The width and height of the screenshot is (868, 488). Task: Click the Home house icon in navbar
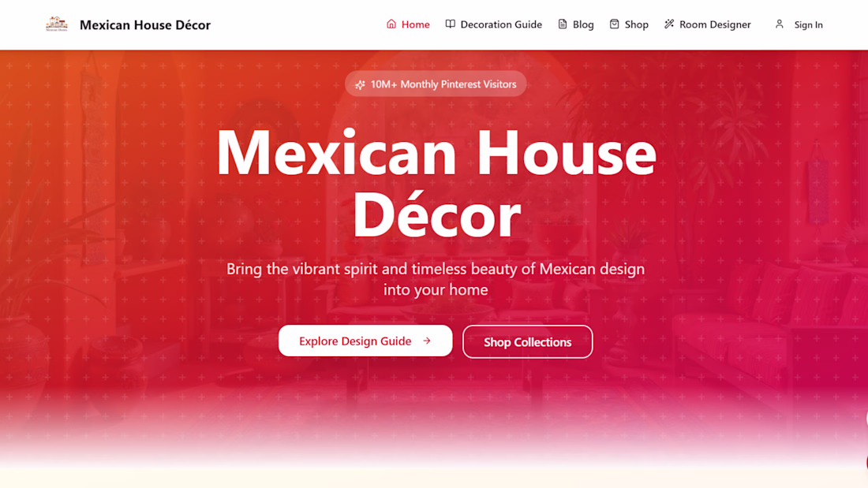(391, 24)
